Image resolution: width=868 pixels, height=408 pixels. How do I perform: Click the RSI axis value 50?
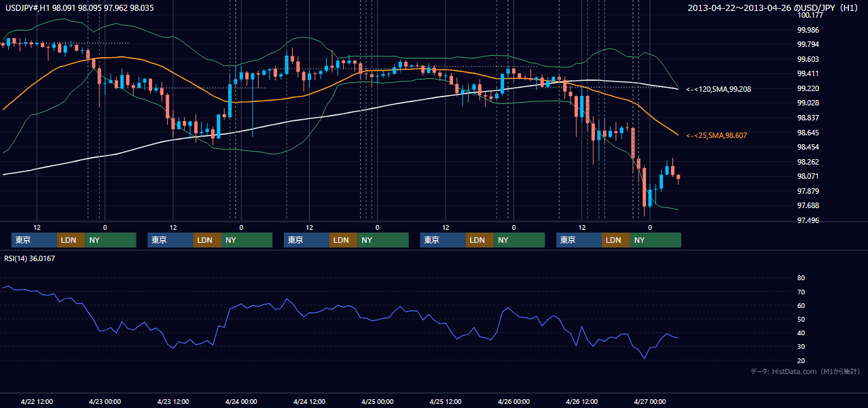pos(801,319)
